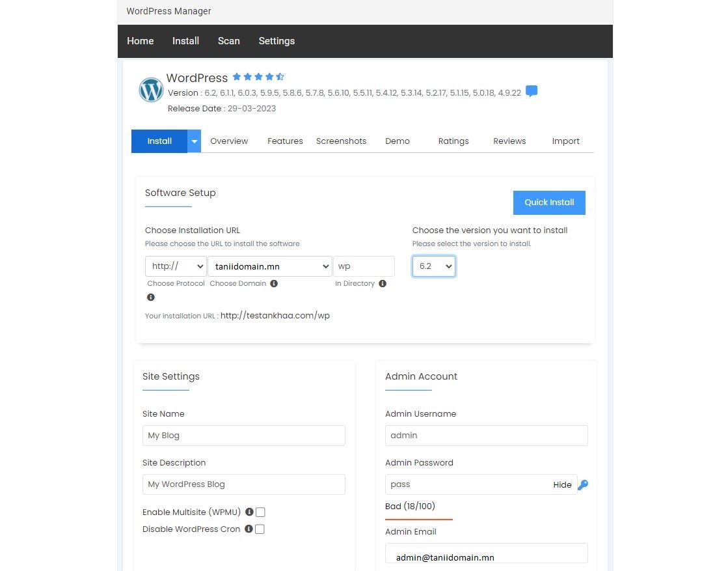
Task: Tick the Disable WordPress Cron checkbox
Action: pyautogui.click(x=260, y=529)
